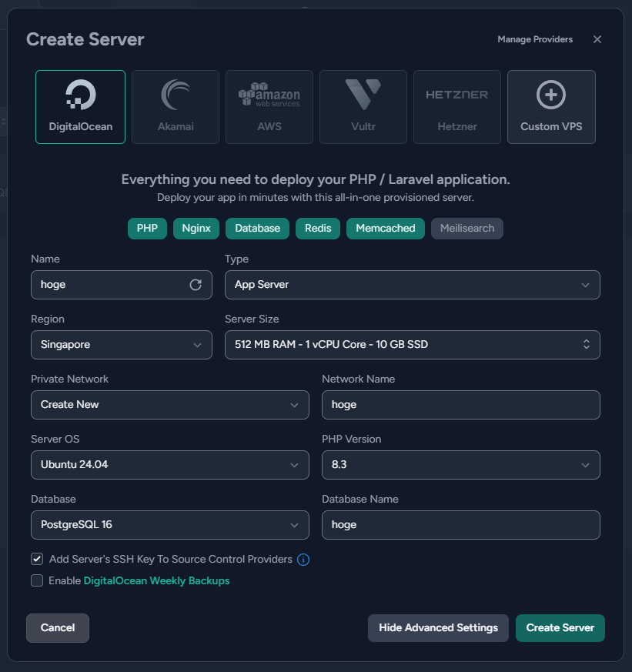
Task: Select the Akamai provider card
Action: pyautogui.click(x=176, y=107)
